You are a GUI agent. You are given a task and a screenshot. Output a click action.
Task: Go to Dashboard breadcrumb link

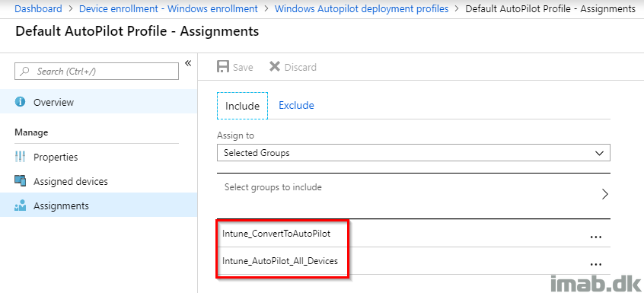[x=38, y=8]
